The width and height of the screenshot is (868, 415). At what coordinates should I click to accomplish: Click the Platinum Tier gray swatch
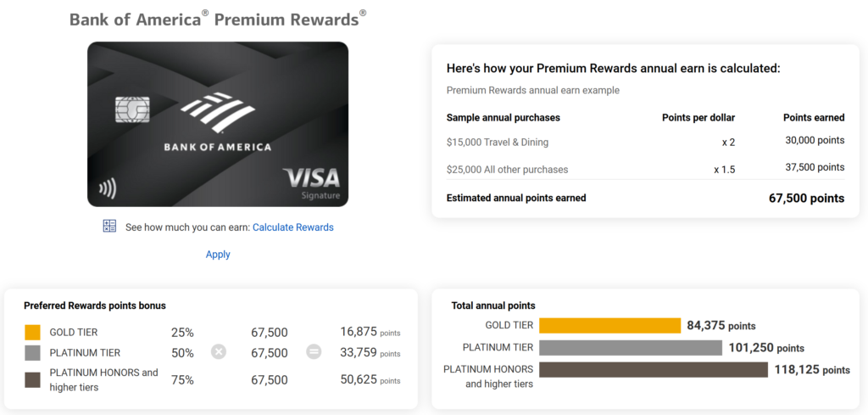[x=32, y=353]
